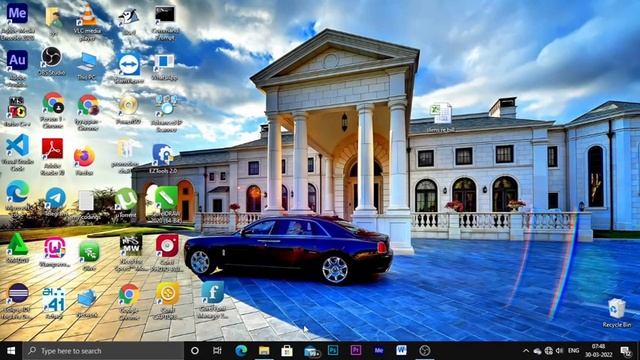Open Adobe Reader desktop shortcut

(52, 156)
